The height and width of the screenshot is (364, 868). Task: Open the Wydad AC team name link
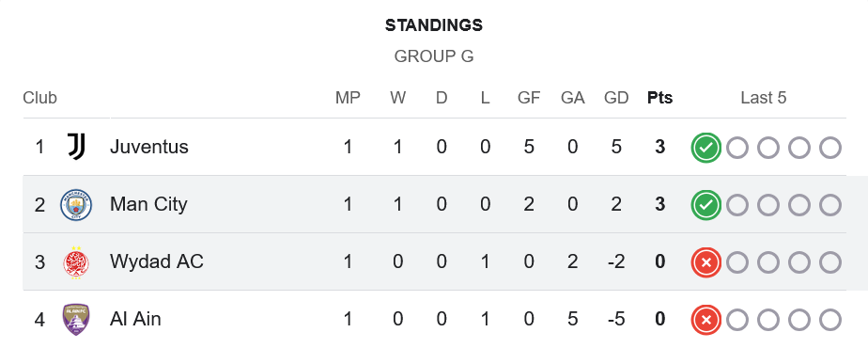pos(157,261)
